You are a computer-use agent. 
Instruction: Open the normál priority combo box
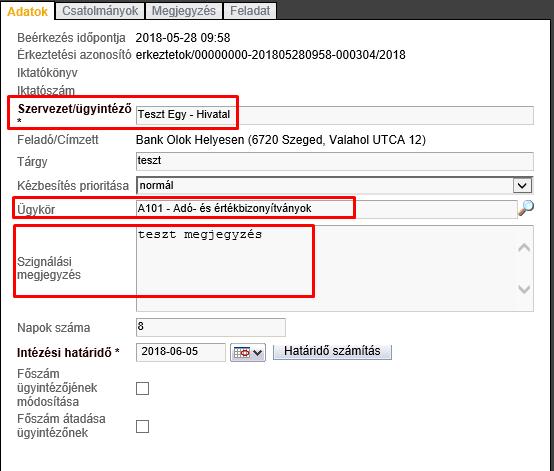tap(335, 186)
